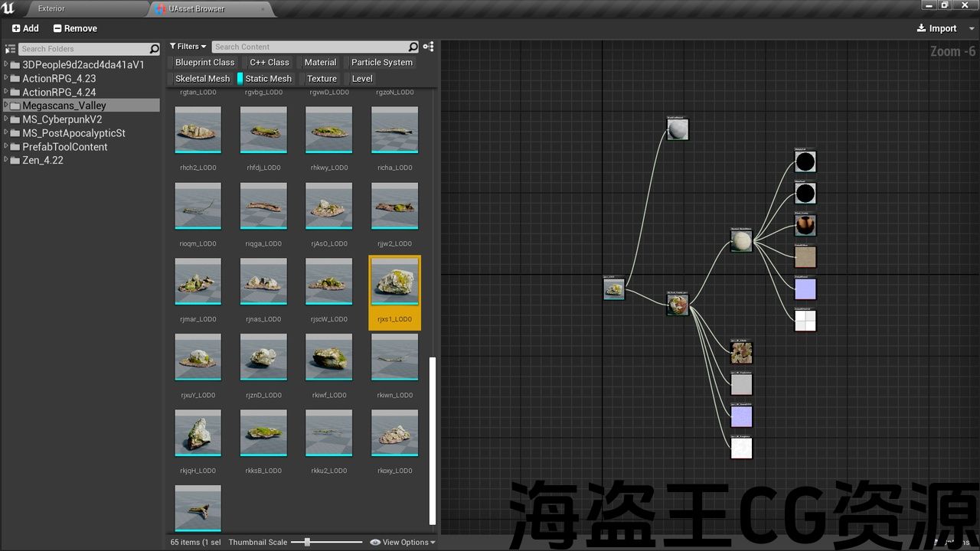Click the dependency graph icon beside content search

pyautogui.click(x=428, y=47)
